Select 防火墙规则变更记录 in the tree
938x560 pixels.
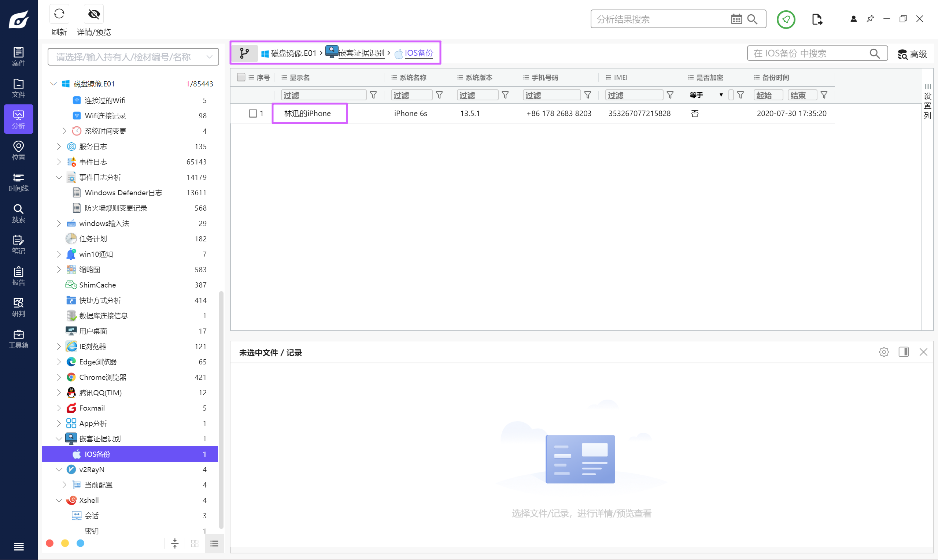click(115, 208)
